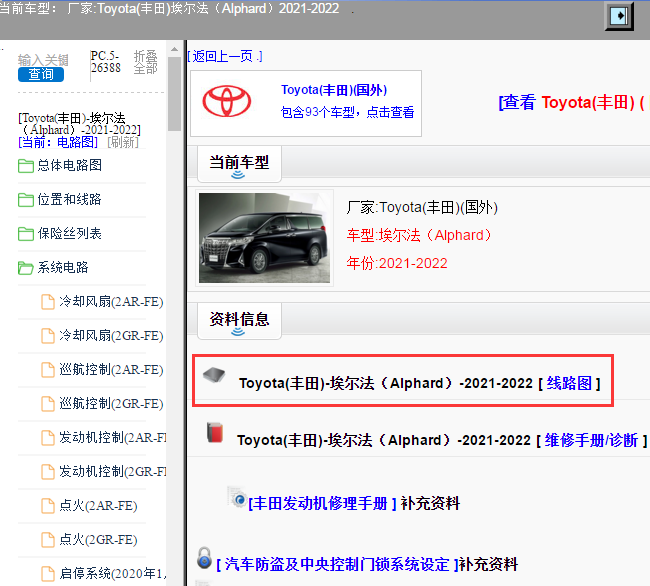Open the 冷却风扇(2GR-FE) tree item text
The image size is (650, 586).
[111, 335]
